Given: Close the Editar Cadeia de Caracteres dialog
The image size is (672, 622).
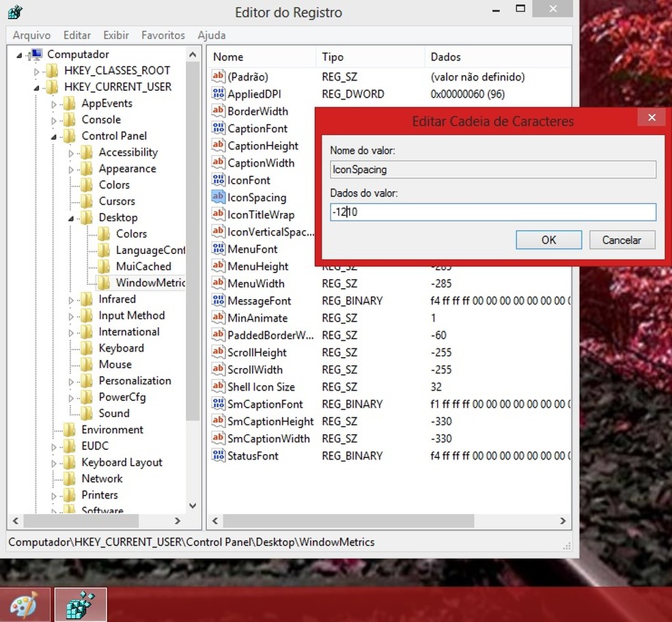Looking at the screenshot, I should [652, 117].
